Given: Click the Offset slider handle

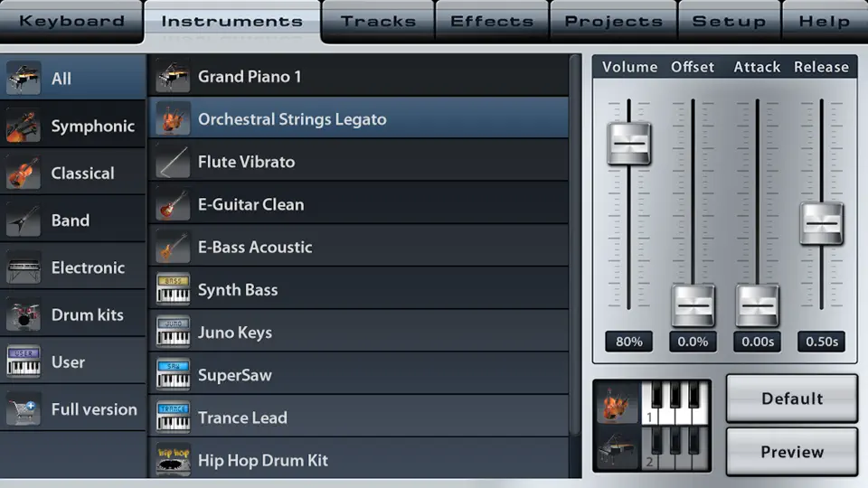Looking at the screenshot, I should 693,305.
